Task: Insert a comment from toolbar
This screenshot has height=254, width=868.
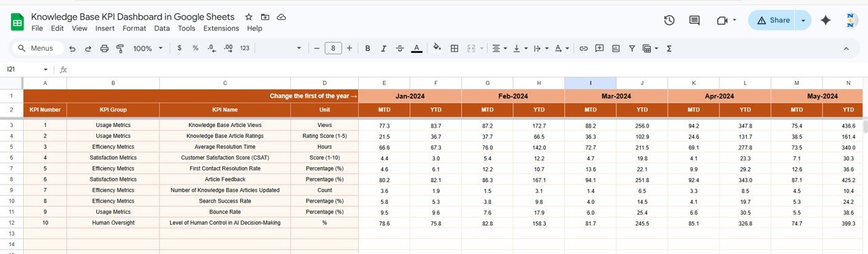Action: 599,48
